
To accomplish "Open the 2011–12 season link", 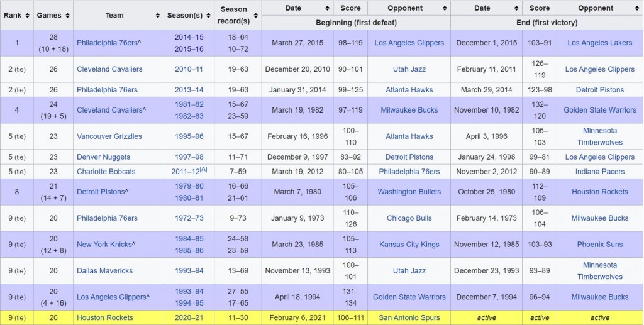I will 186,172.
